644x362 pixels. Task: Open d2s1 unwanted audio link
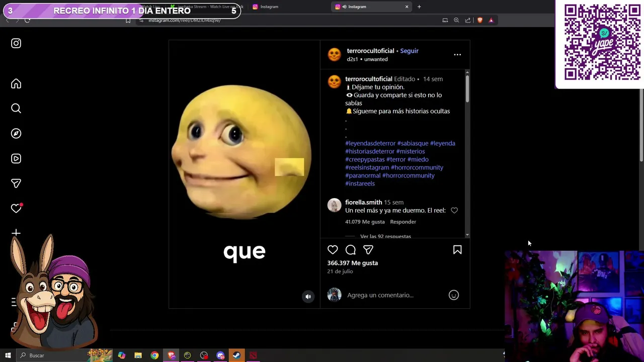(x=367, y=59)
